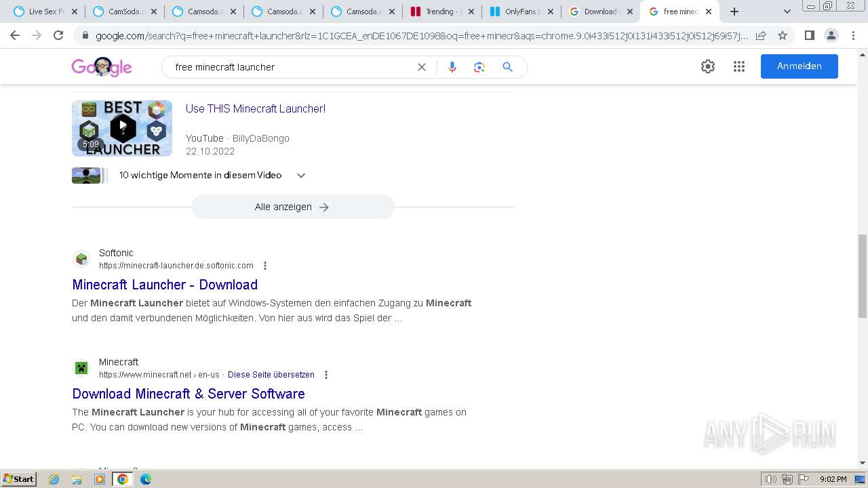Click the volume icon in system tray

pos(770,479)
